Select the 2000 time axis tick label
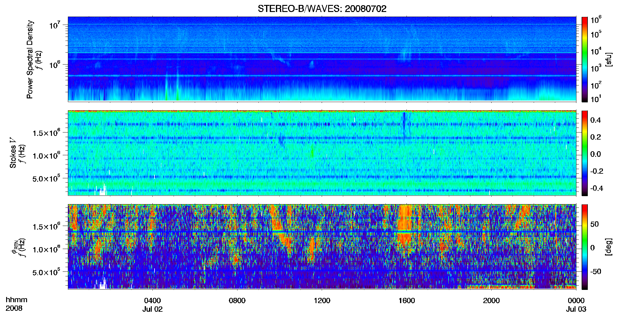This screenshot has height=332, width=644. (x=491, y=300)
